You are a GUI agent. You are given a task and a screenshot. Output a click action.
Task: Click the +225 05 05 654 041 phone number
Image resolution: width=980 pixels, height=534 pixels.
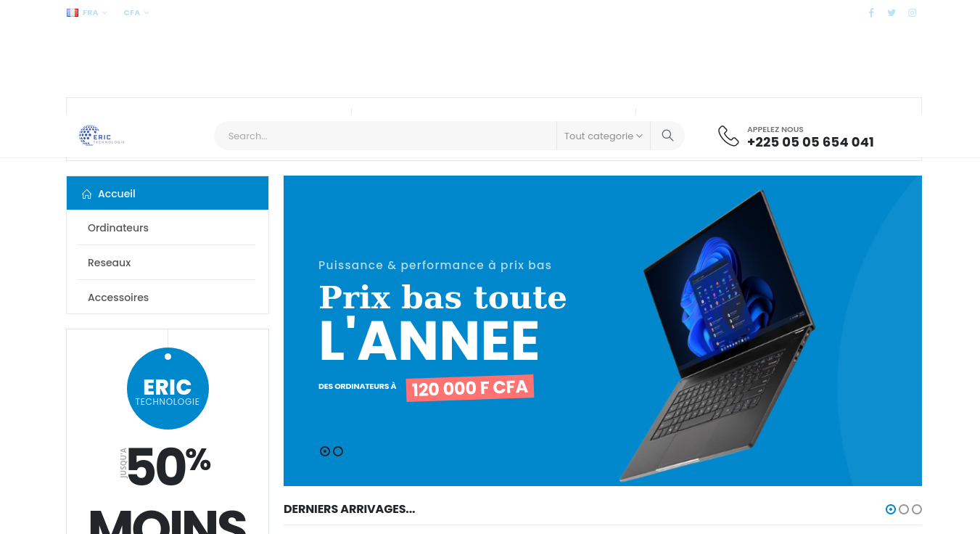[810, 142]
